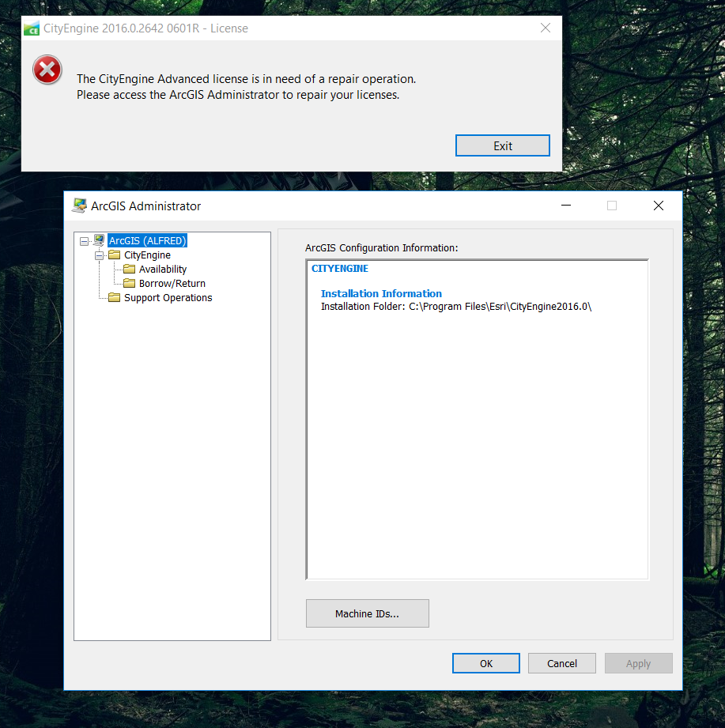Viewport: 725px width, 728px height.
Task: Open the Machine IDs dialog
Action: pos(367,613)
